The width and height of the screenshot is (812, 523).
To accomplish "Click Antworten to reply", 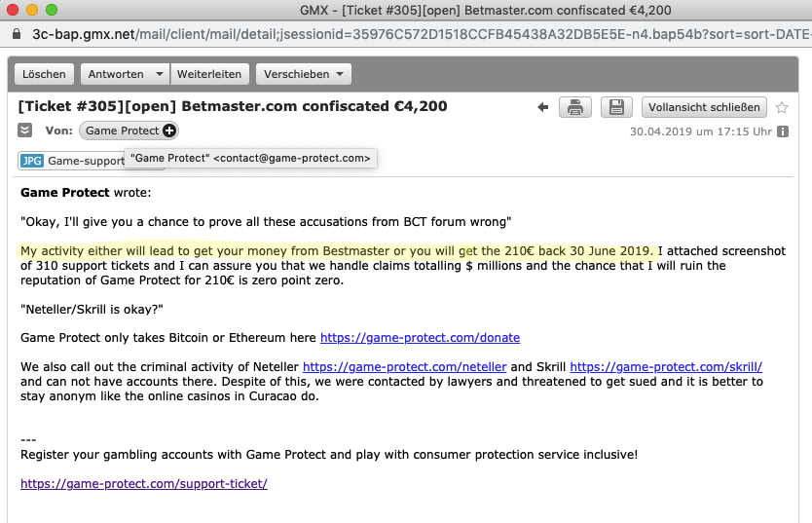I will tap(116, 74).
